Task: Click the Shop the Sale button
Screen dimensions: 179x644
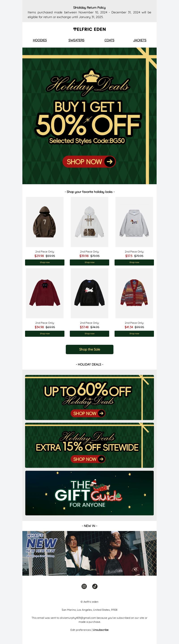Action: tap(89, 349)
